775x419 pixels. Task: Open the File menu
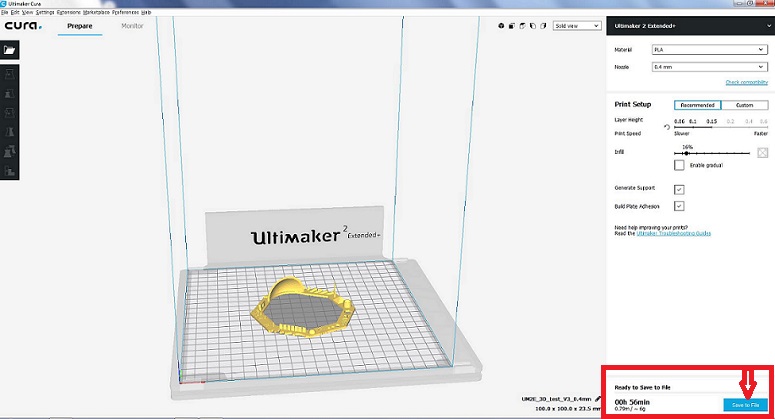click(4, 12)
